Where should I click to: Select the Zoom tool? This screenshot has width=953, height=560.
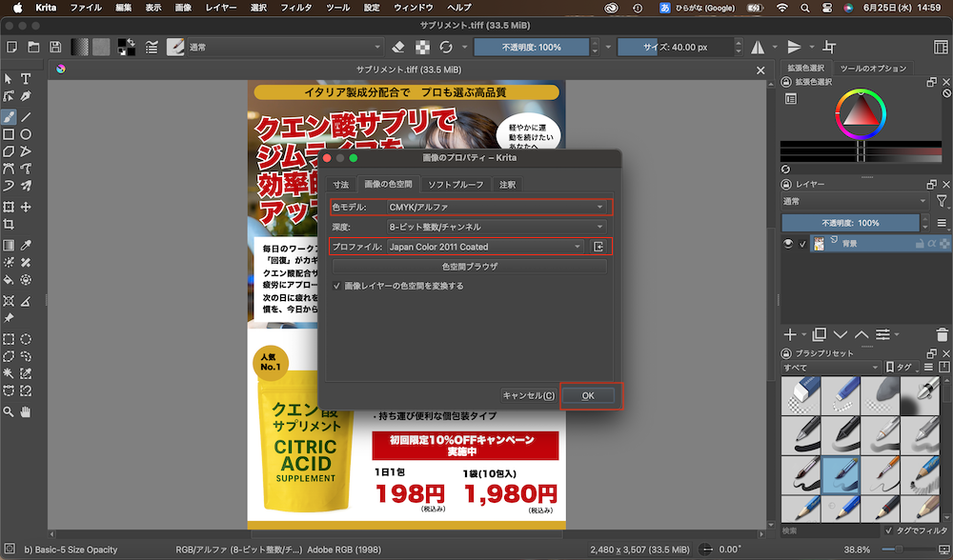[9, 411]
